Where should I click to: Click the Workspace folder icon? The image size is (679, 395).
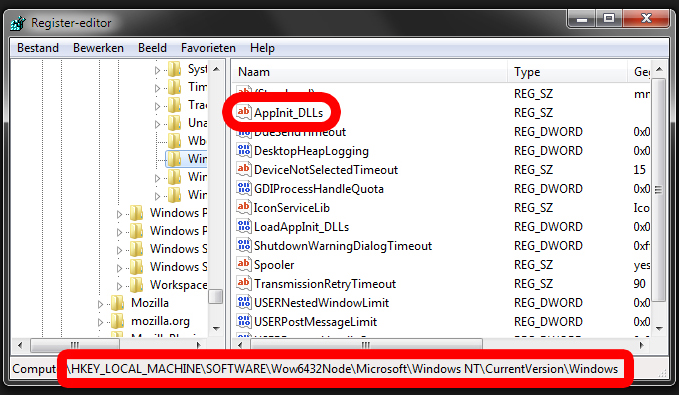click(x=136, y=285)
